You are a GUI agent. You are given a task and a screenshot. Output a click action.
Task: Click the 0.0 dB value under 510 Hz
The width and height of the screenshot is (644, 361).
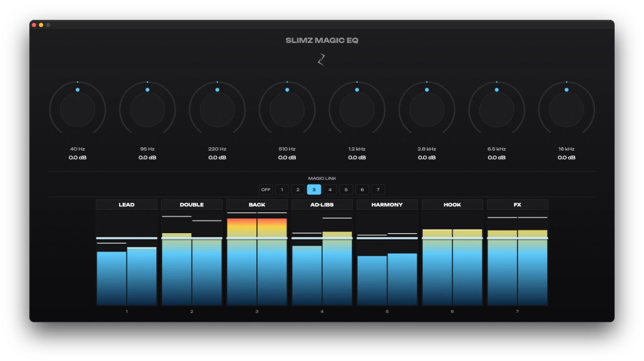pyautogui.click(x=287, y=158)
